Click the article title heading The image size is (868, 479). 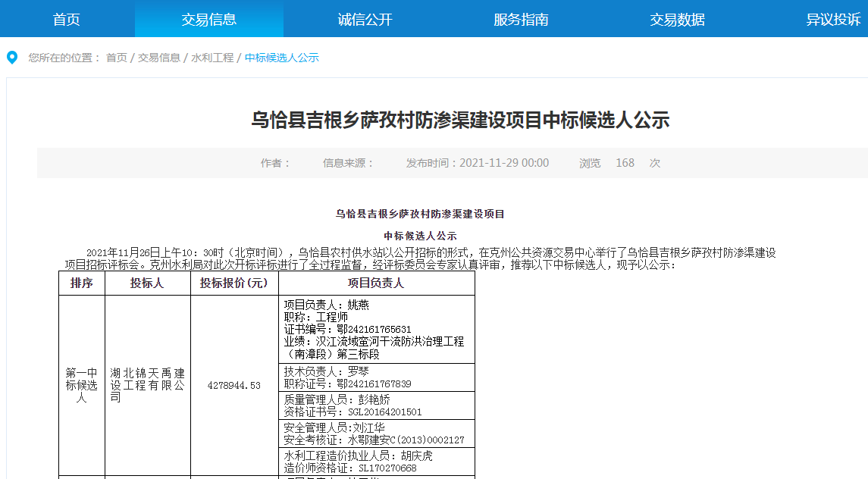[460, 120]
